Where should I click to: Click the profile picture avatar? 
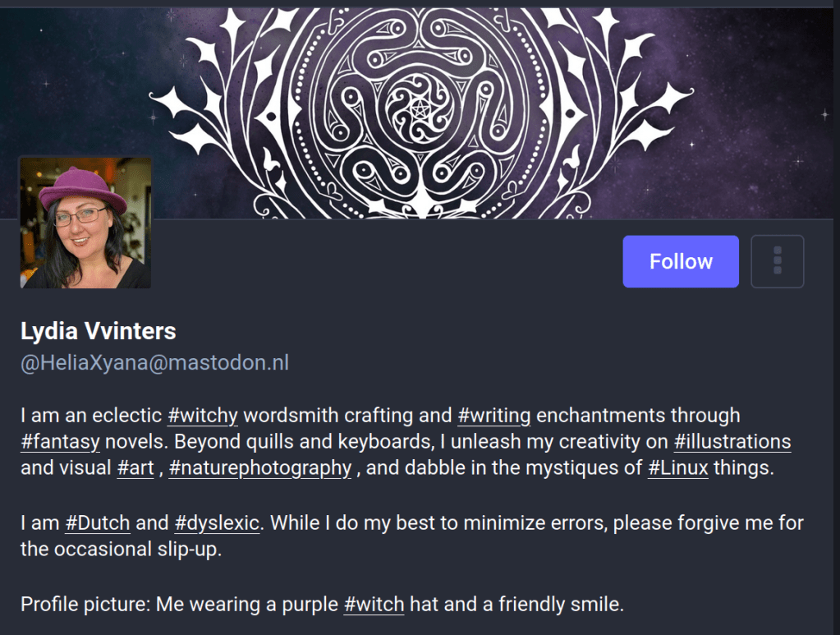coord(85,223)
